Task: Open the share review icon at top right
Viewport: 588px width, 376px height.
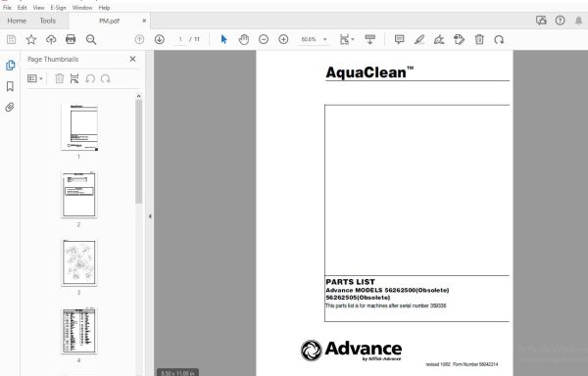Action: point(541,21)
